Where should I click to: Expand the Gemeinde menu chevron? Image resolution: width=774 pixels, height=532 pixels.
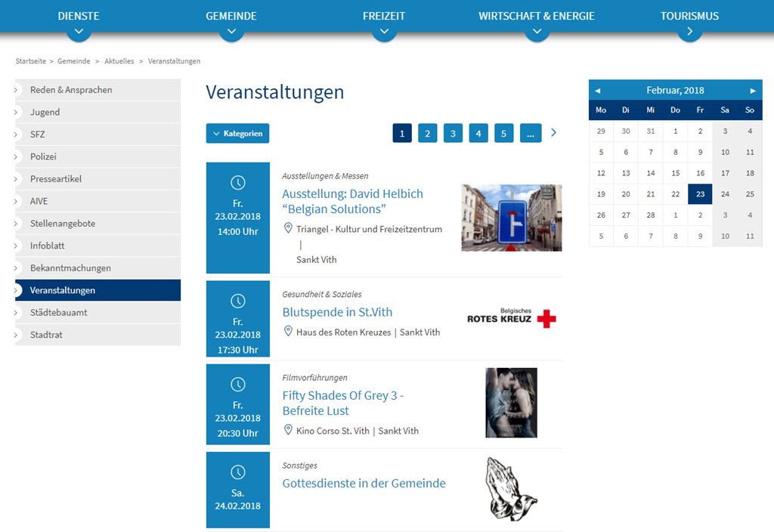click(x=231, y=32)
